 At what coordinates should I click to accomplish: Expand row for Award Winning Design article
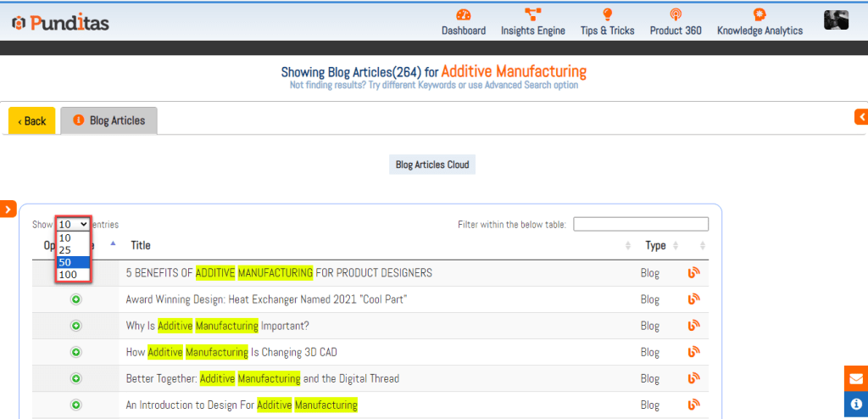pos(75,299)
